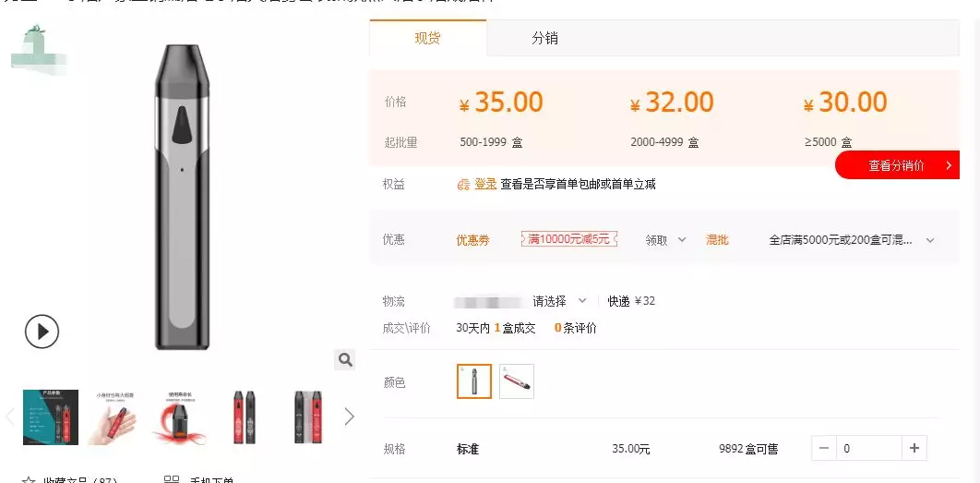The height and width of the screenshot is (483, 980).
Task: Play the product video
Action: pyautogui.click(x=42, y=331)
